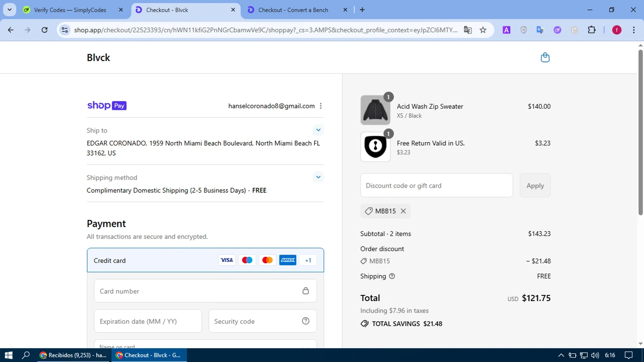The height and width of the screenshot is (362, 644).
Task: Click the Maestro card icon
Action: (x=247, y=260)
